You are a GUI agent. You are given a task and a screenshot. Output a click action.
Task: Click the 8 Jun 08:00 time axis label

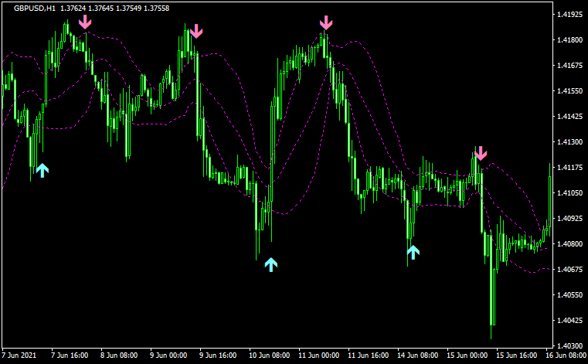[117, 355]
